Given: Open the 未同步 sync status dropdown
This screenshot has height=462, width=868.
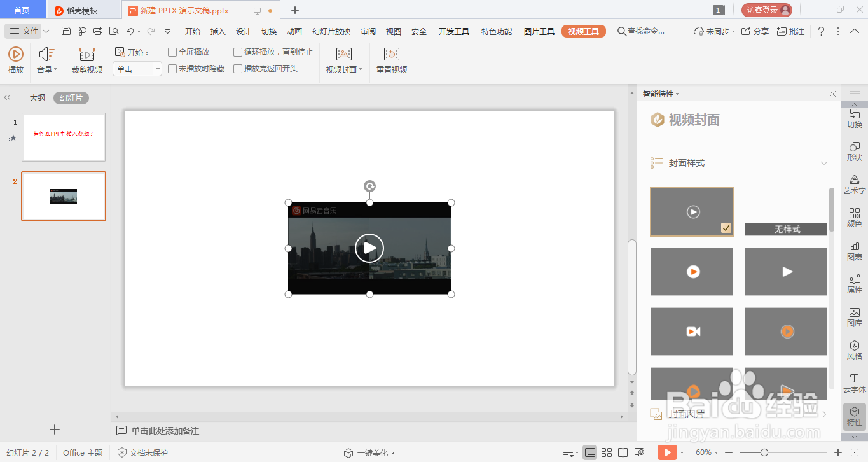Looking at the screenshot, I should 715,31.
